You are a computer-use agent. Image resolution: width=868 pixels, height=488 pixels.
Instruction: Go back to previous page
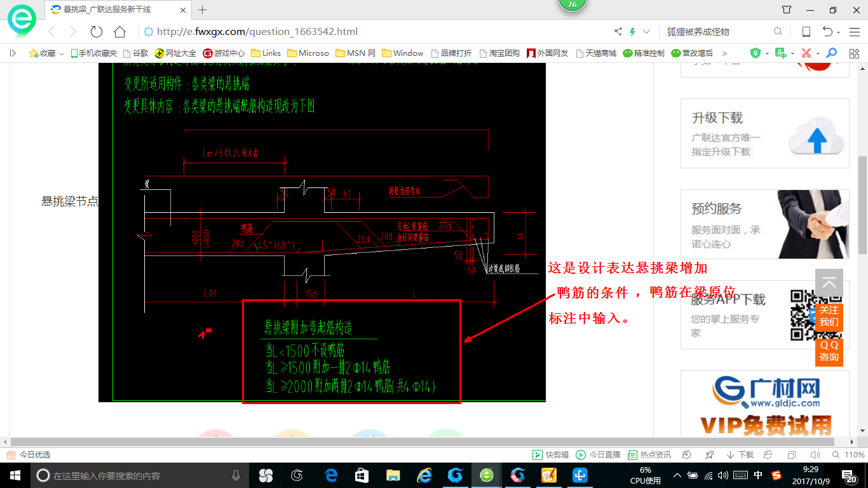51,32
